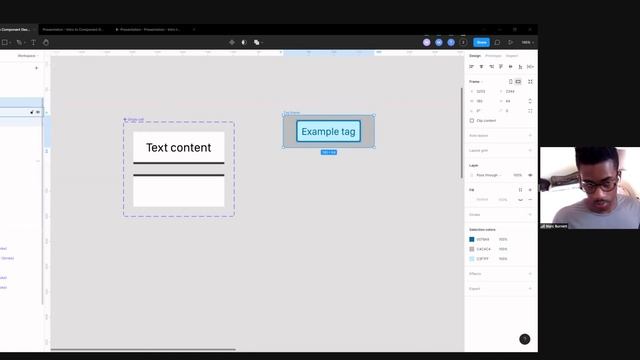Select the Hand tool in the toolbar
The height and width of the screenshot is (360, 640).
tap(46, 42)
